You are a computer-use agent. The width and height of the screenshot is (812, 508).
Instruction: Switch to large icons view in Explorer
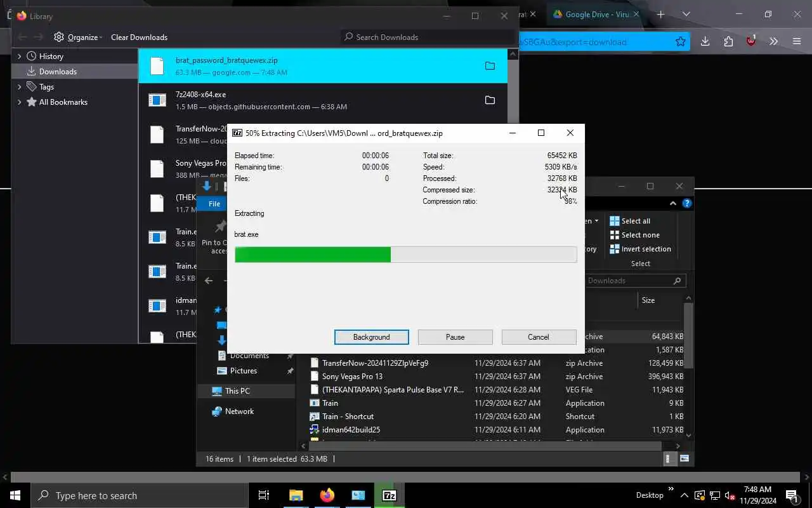(x=684, y=458)
